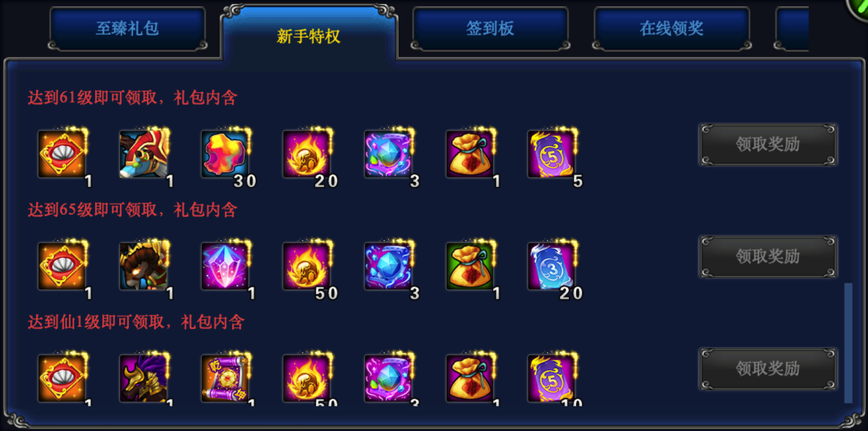The height and width of the screenshot is (431, 868).
Task: Select the dark purple-haired warrior icon
Action: (x=144, y=378)
